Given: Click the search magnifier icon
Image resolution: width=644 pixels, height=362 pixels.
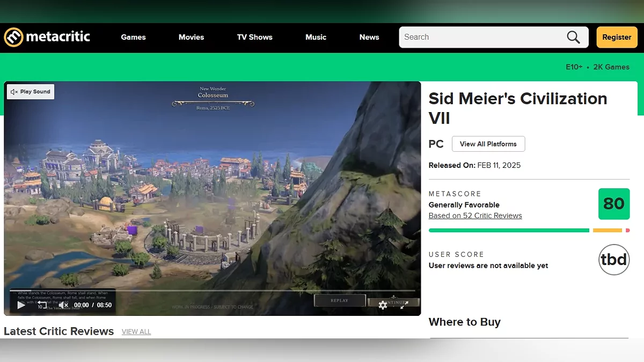Looking at the screenshot, I should [573, 37].
